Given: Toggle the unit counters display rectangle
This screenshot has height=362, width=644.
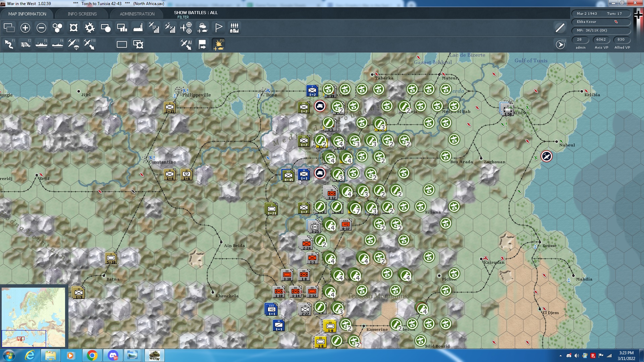Looking at the screenshot, I should (x=121, y=44).
